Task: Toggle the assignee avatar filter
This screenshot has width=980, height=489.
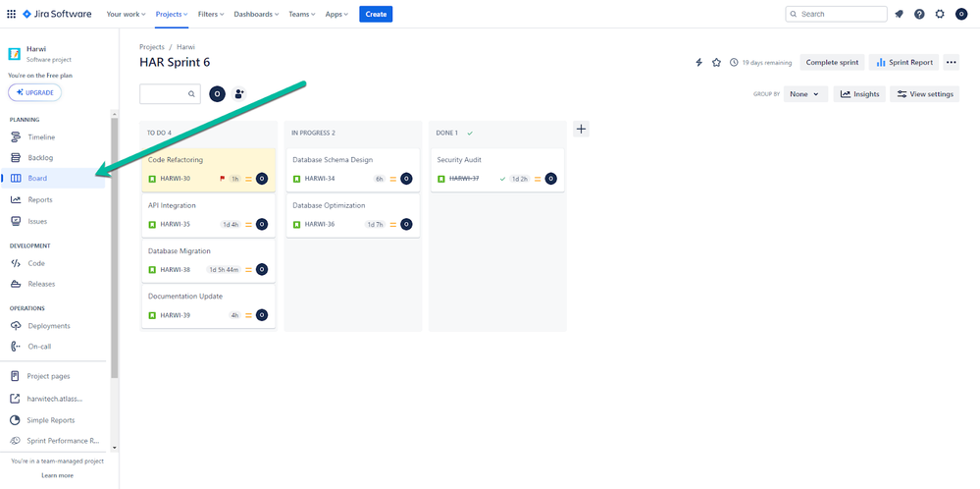Action: pyautogui.click(x=217, y=94)
